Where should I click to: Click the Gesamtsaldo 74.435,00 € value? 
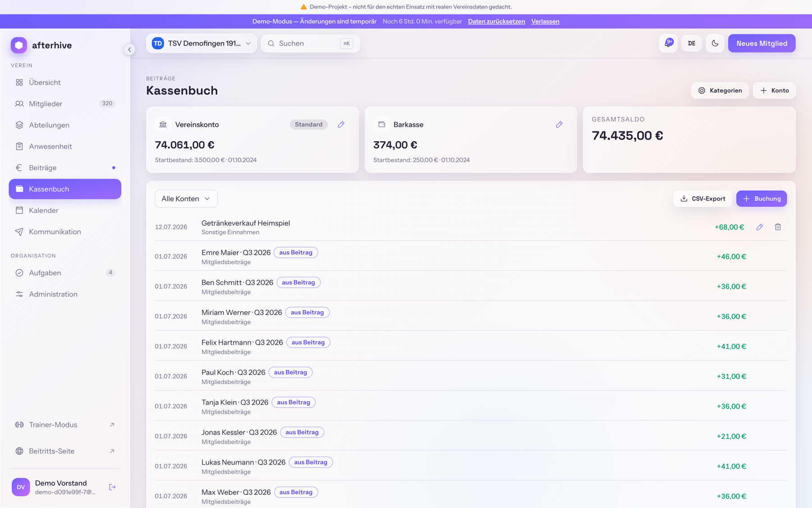[x=627, y=135]
